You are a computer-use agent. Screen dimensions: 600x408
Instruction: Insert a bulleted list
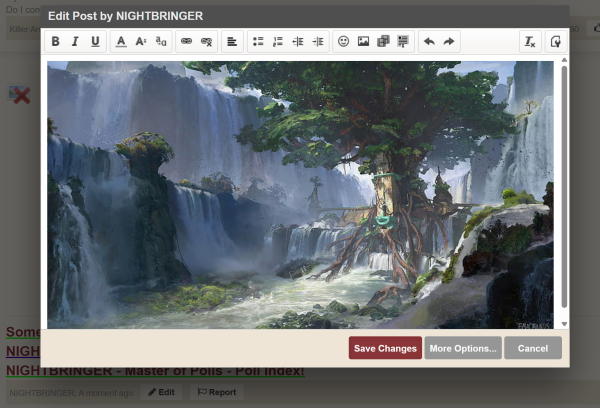coord(258,42)
